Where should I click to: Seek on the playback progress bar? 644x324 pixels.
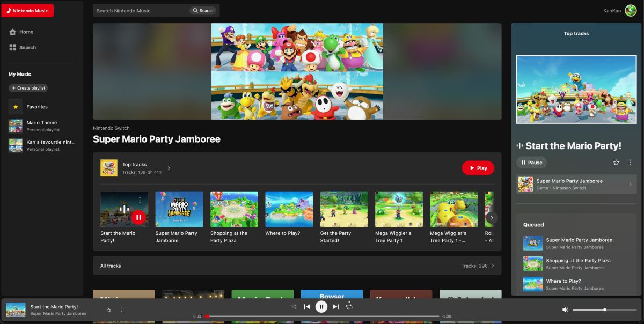click(x=322, y=316)
